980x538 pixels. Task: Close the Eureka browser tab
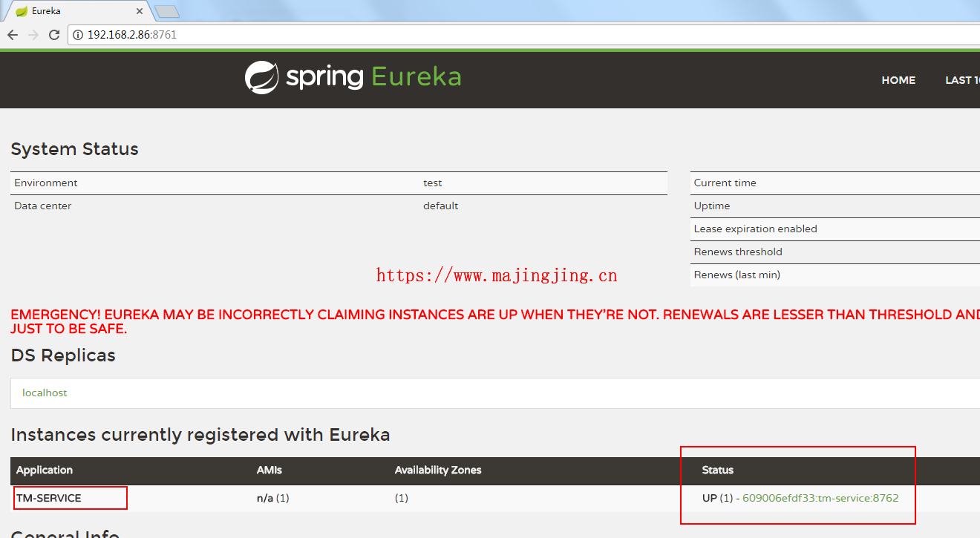(x=140, y=11)
